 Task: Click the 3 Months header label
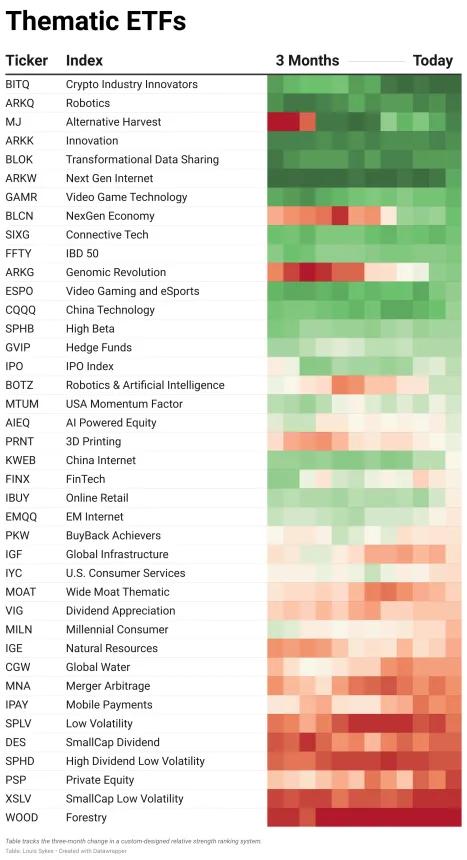(x=307, y=60)
